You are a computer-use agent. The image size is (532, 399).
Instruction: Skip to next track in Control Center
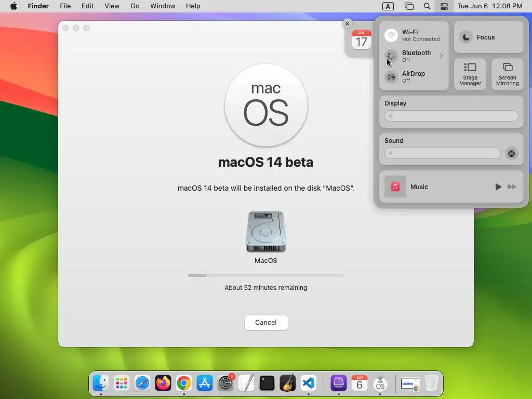(x=512, y=187)
